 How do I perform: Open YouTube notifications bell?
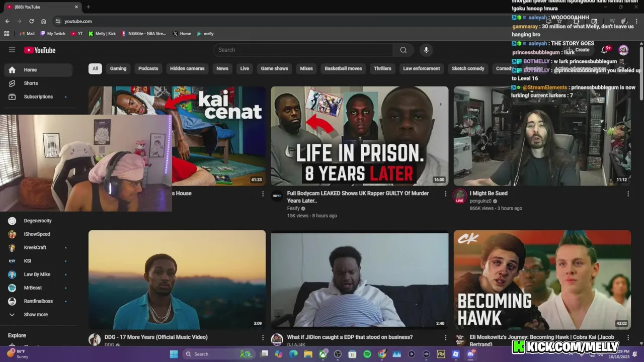pos(605,50)
